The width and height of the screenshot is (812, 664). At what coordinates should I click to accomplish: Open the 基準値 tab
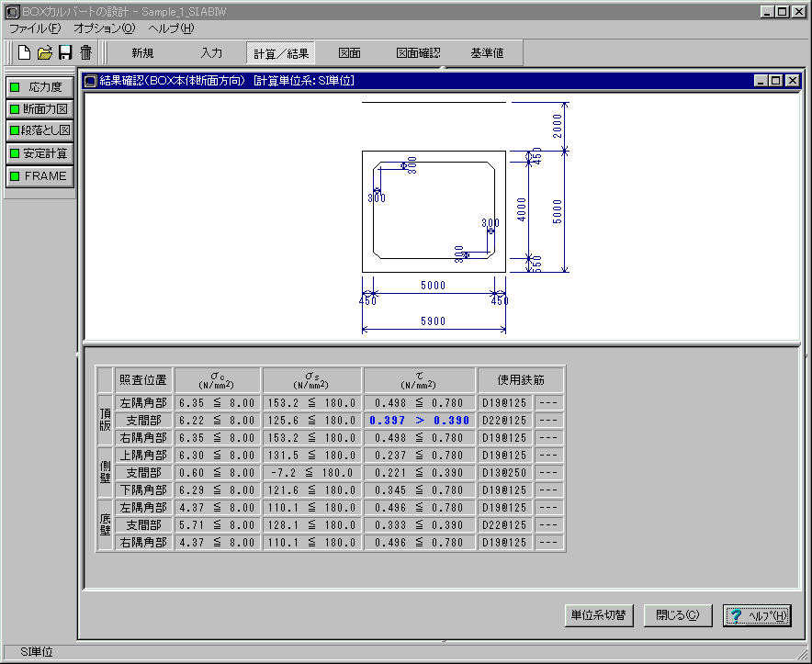pyautogui.click(x=487, y=53)
